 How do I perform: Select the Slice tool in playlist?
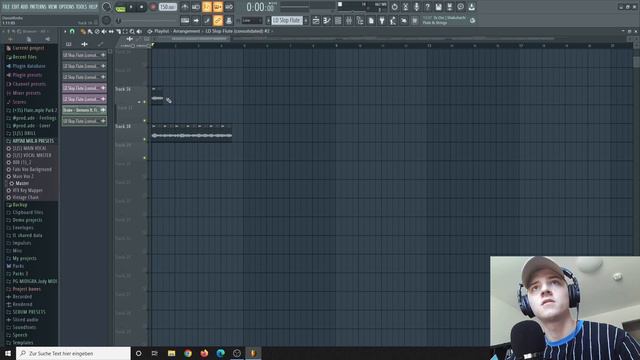pyautogui.click(x=118, y=31)
